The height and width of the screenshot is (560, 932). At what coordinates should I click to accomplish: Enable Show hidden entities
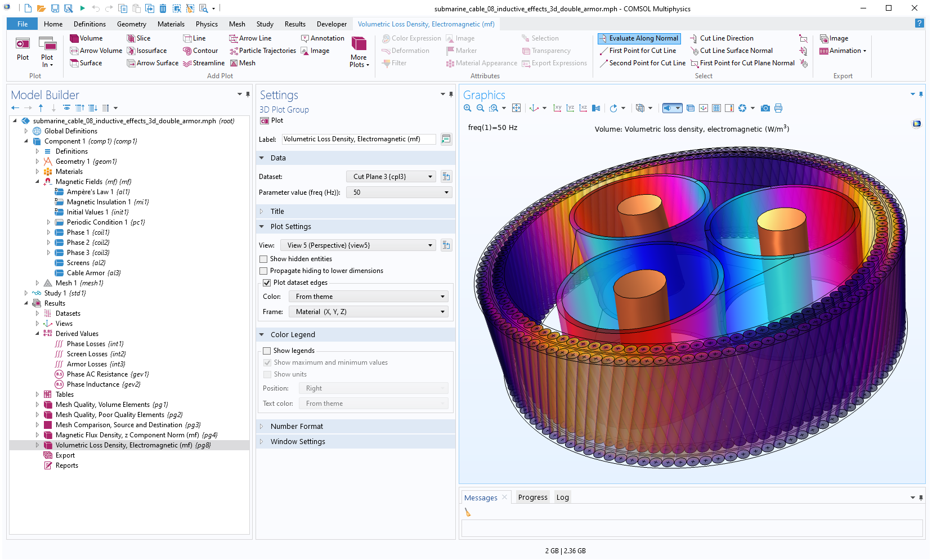click(263, 259)
